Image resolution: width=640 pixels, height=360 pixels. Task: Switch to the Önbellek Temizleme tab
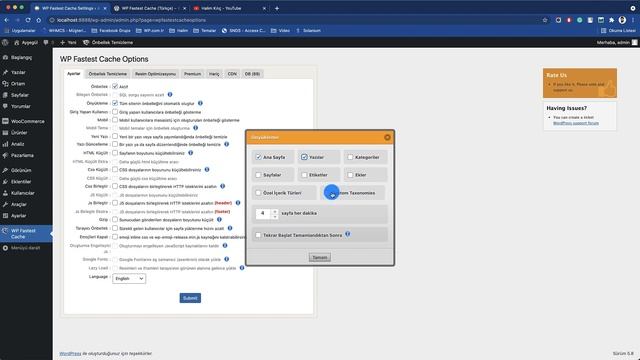[x=108, y=74]
